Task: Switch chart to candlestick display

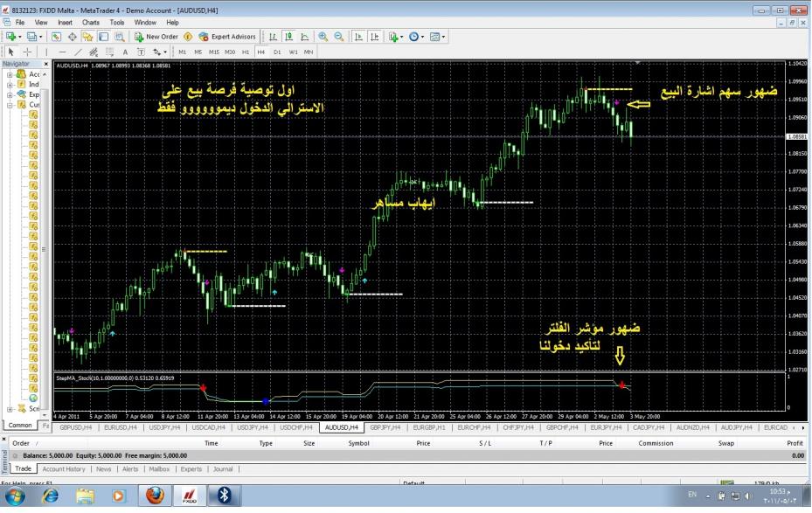Action: coord(289,37)
